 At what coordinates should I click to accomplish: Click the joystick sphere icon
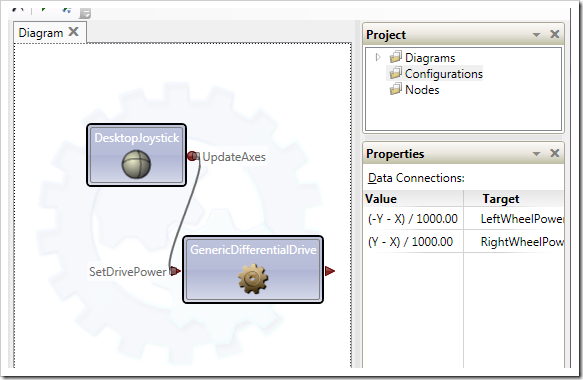click(136, 164)
